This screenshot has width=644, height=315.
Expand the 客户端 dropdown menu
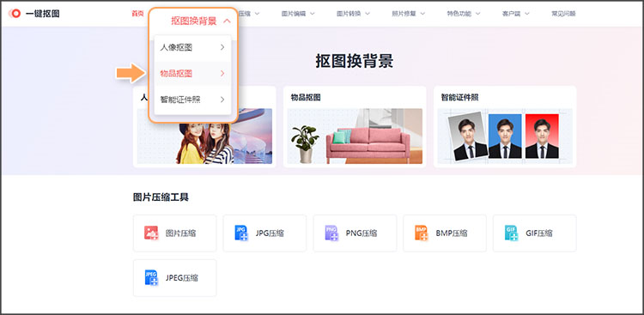tap(515, 14)
